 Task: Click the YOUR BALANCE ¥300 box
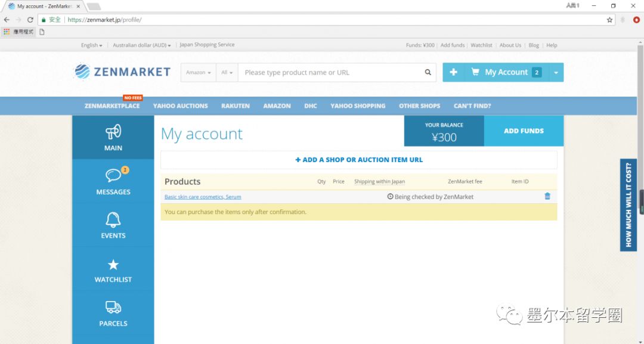pos(444,131)
